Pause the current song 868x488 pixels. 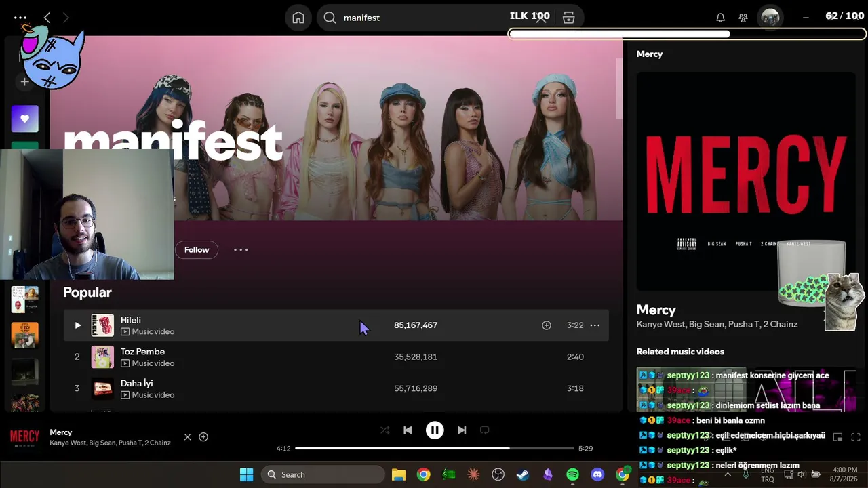pyautogui.click(x=435, y=430)
